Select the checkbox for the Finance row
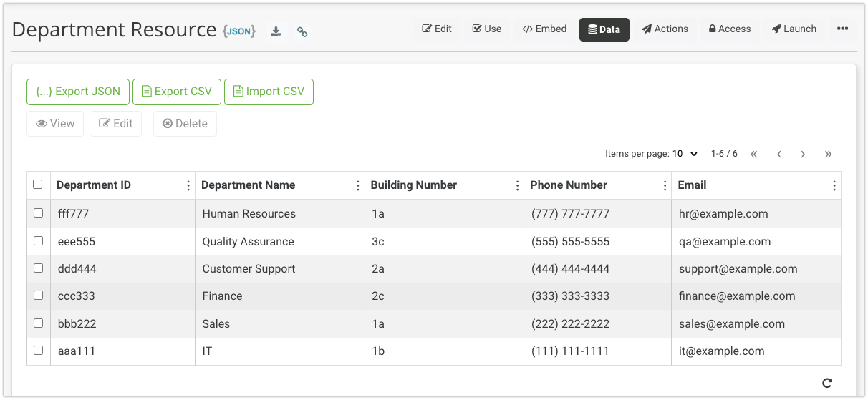 [38, 296]
